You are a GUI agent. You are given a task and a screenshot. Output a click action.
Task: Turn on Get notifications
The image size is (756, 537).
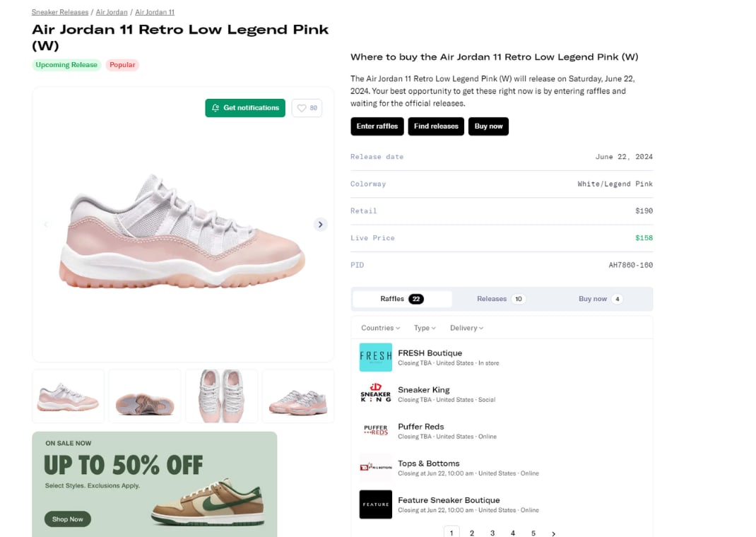pos(245,108)
